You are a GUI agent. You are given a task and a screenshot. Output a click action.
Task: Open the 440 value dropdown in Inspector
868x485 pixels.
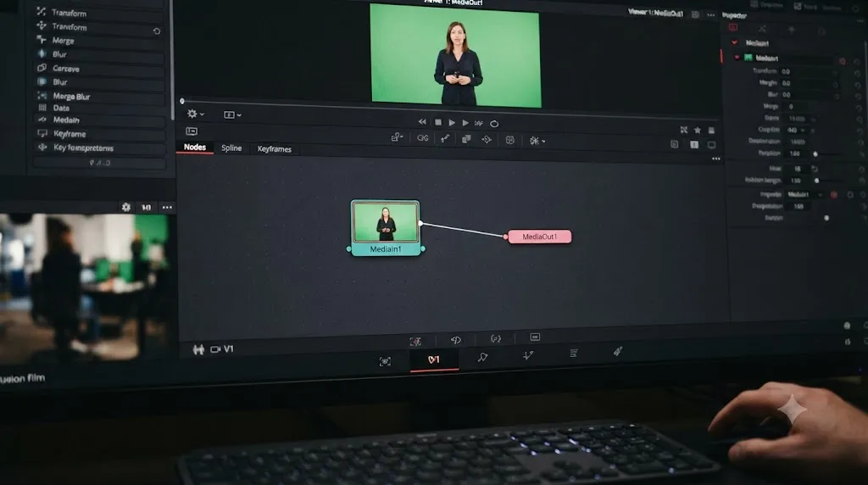796,130
